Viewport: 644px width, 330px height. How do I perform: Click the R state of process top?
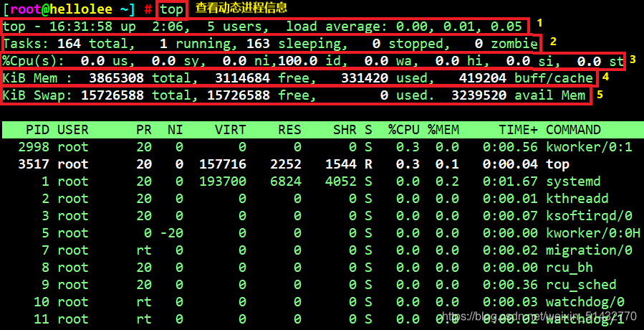tap(368, 164)
